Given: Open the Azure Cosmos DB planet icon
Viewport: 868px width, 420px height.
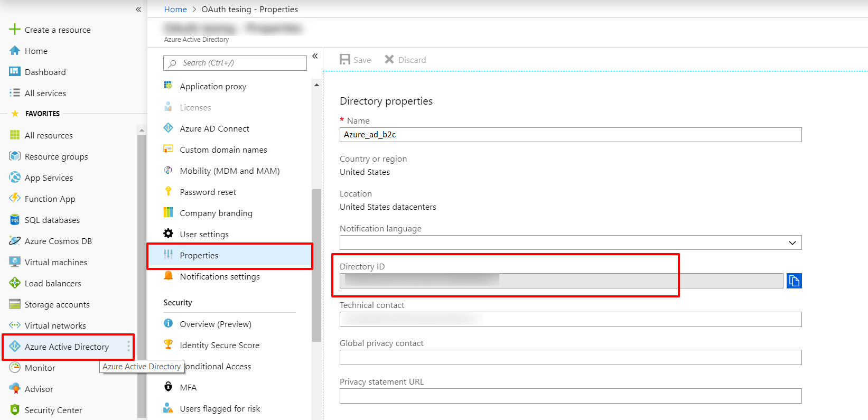Looking at the screenshot, I should 15,241.
